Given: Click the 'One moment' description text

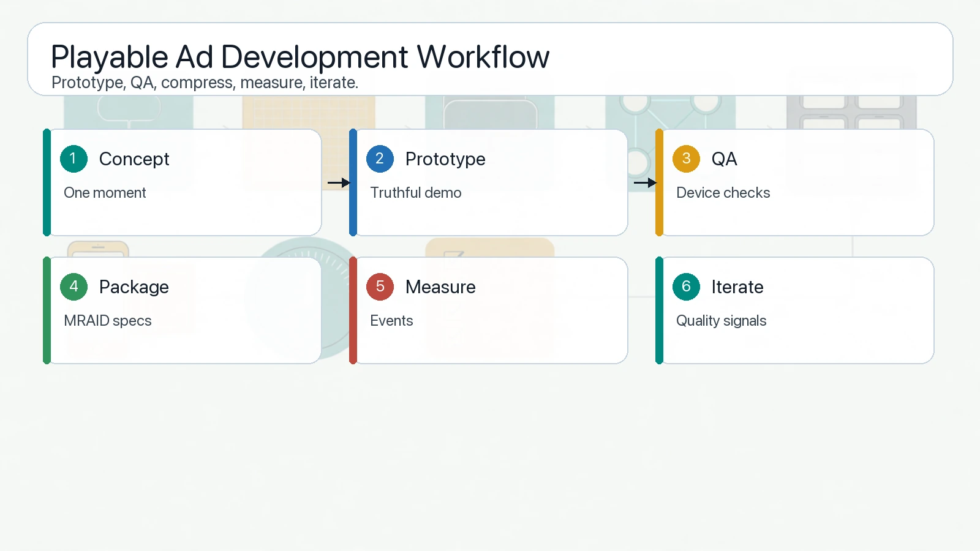Looking at the screenshot, I should [x=105, y=193].
